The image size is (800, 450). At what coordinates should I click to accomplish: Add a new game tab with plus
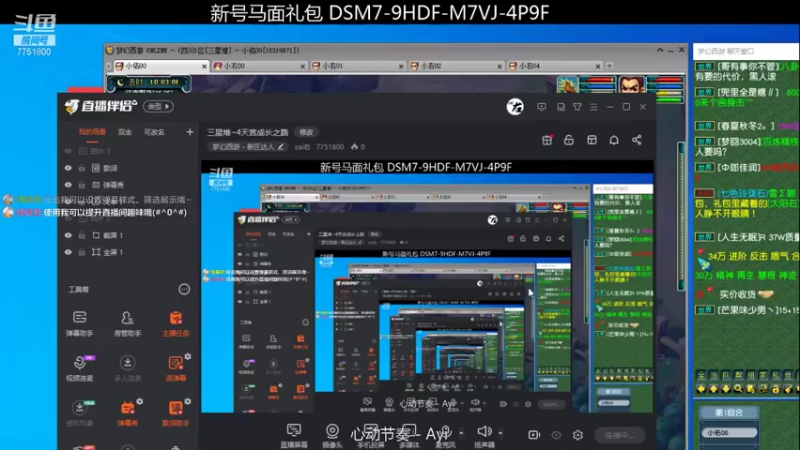pos(609,66)
